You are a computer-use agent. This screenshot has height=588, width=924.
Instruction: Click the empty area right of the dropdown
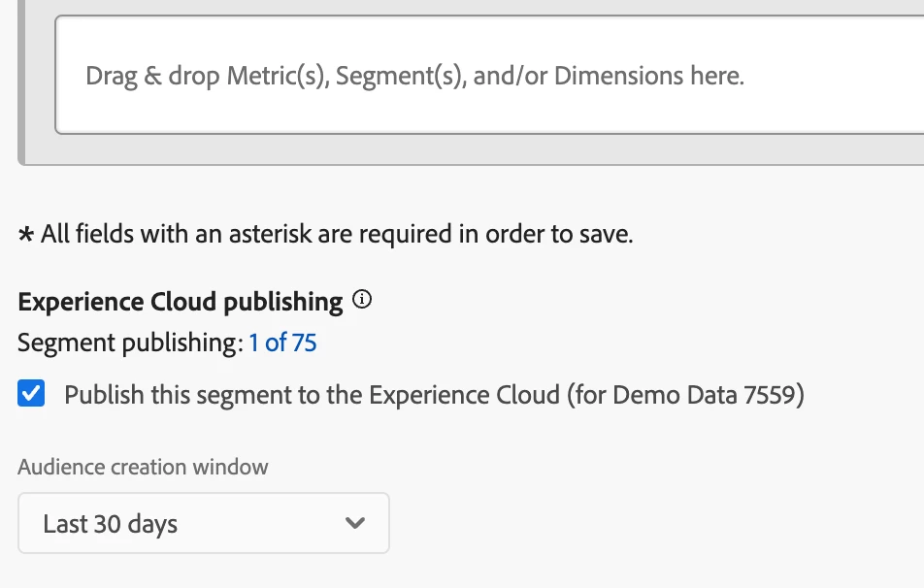click(631, 524)
